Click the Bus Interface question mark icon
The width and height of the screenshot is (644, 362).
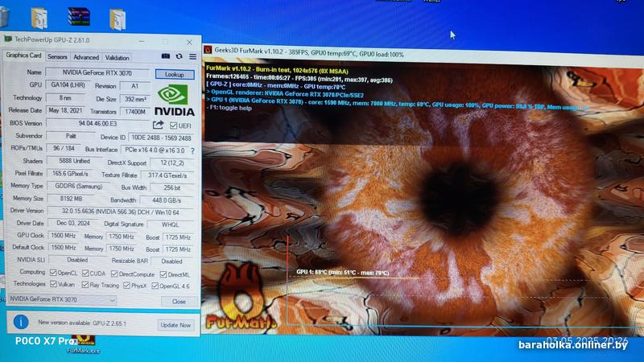click(192, 151)
